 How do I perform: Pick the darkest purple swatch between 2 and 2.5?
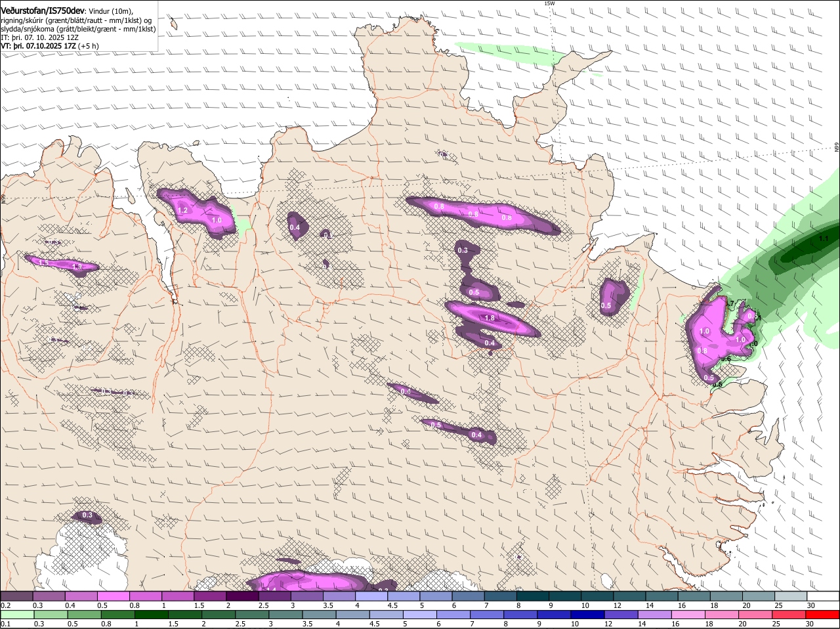pos(242,596)
